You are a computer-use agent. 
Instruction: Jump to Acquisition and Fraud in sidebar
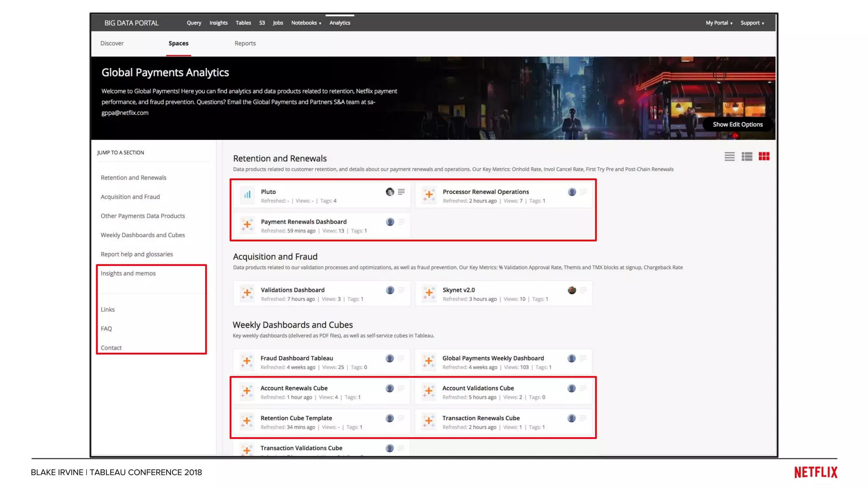[130, 197]
